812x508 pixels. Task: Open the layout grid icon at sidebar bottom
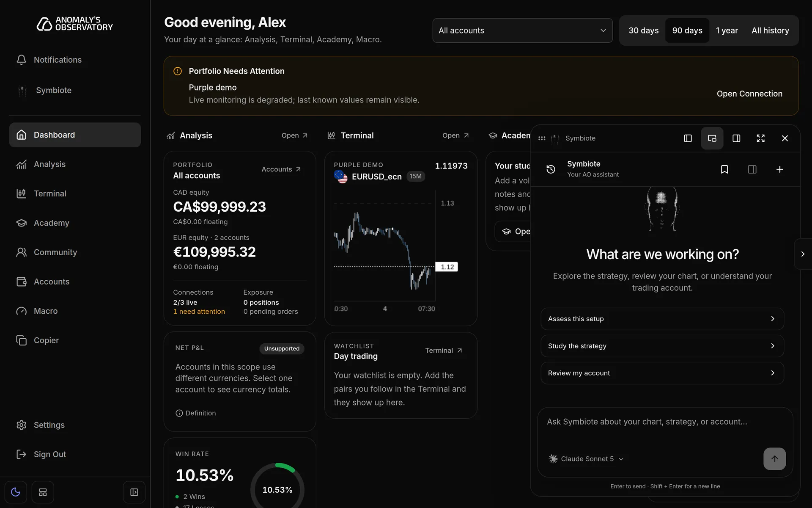tap(43, 492)
